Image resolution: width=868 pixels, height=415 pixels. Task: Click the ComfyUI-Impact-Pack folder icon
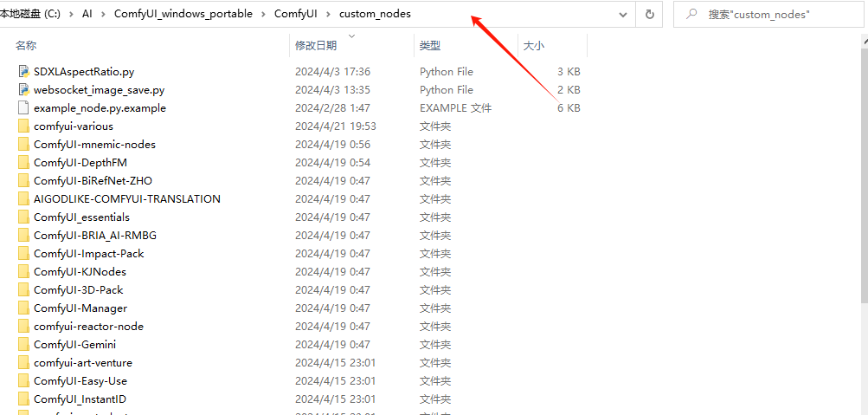(23, 254)
